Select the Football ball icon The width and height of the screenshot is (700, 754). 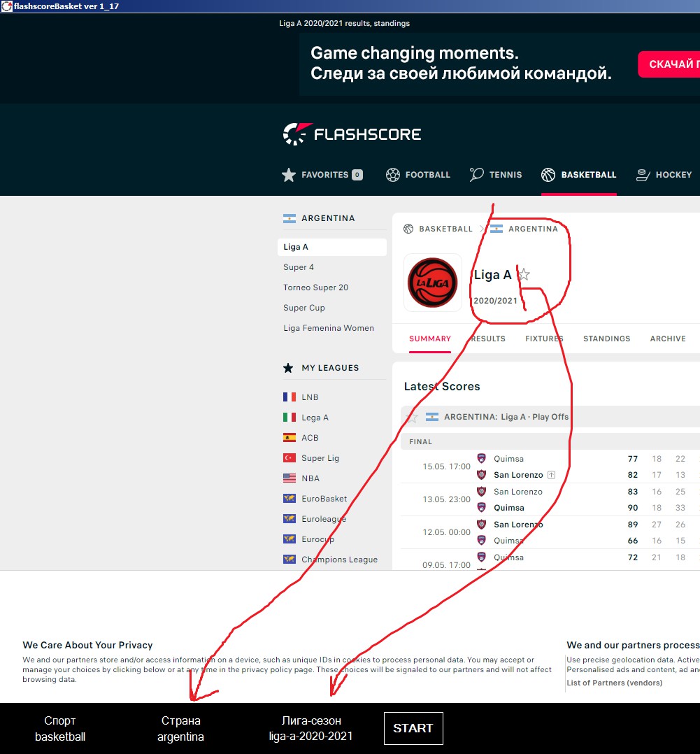pyautogui.click(x=393, y=175)
